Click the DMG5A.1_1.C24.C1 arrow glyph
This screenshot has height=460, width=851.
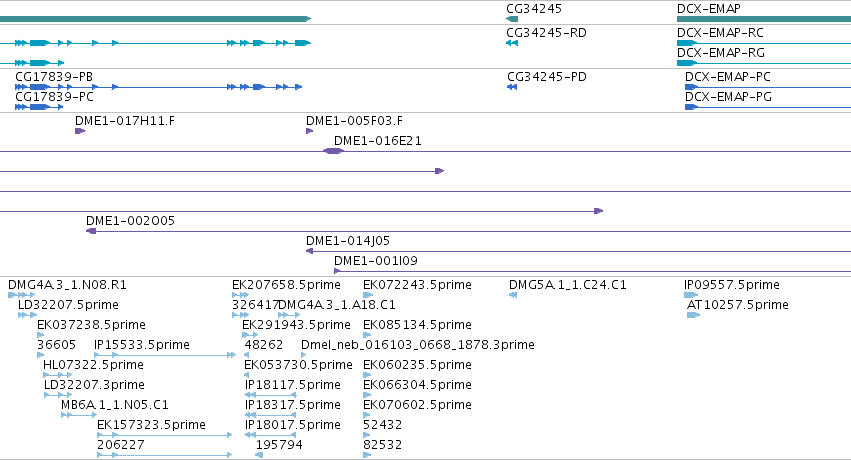(513, 295)
